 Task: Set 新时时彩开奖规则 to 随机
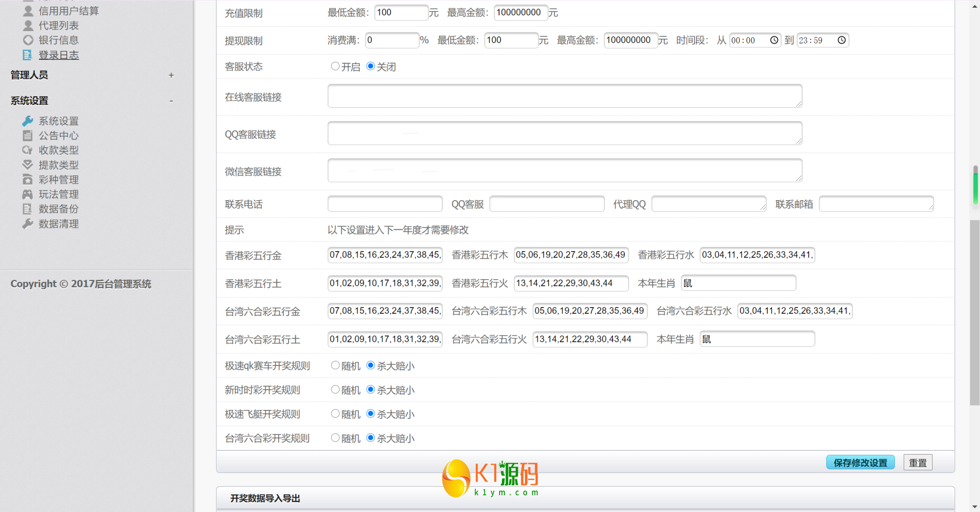(x=335, y=389)
